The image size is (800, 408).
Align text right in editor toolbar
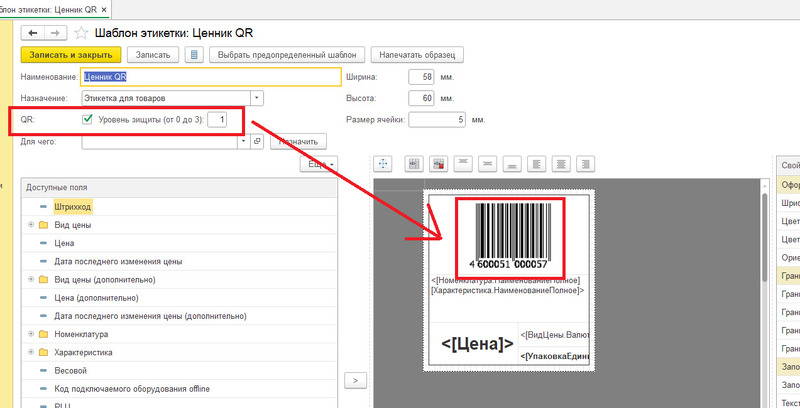[586, 163]
